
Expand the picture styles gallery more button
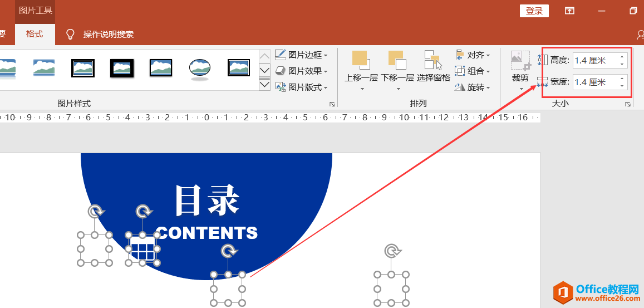(264, 85)
